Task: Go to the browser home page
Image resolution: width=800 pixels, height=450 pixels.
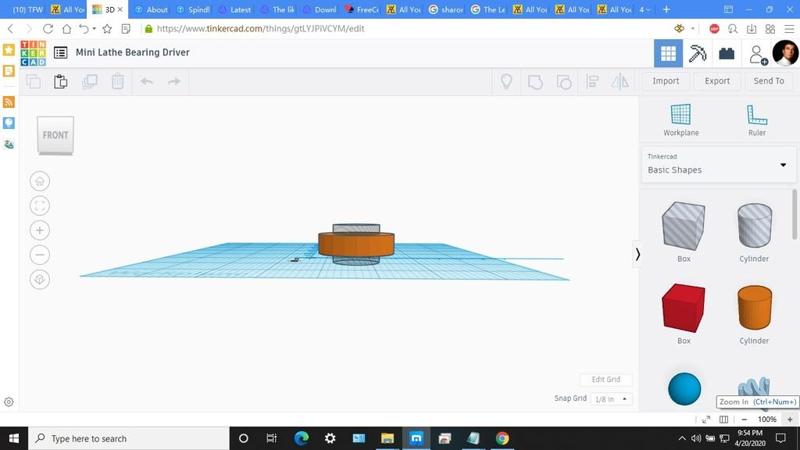Action: 67,29
